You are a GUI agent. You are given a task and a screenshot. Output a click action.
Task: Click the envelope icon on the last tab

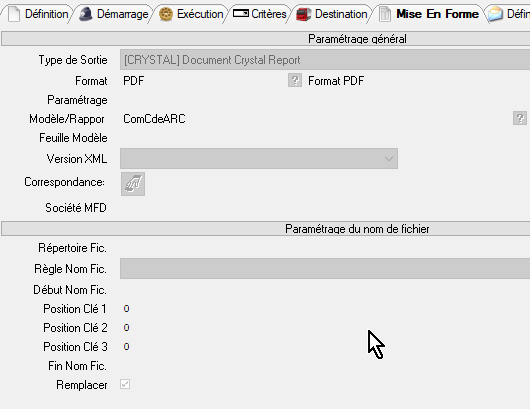495,15
